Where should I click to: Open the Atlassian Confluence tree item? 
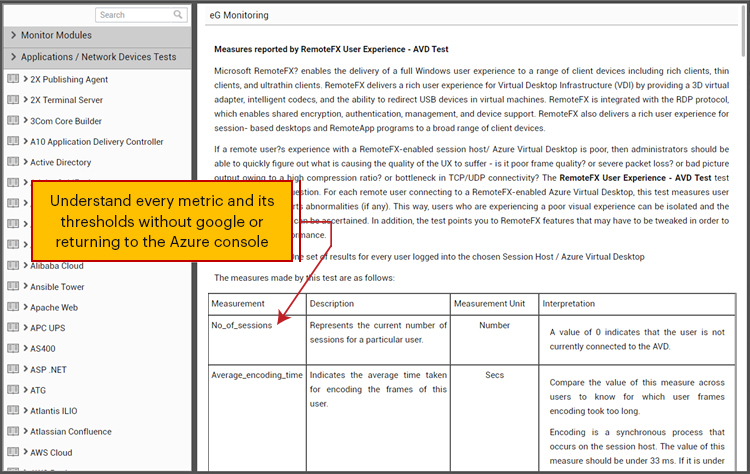(x=71, y=431)
